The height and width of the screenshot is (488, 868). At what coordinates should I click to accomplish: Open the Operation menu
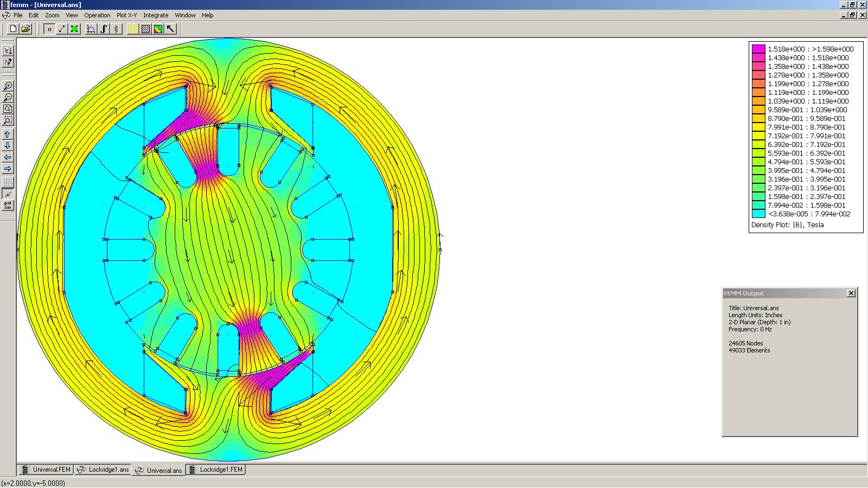(97, 15)
